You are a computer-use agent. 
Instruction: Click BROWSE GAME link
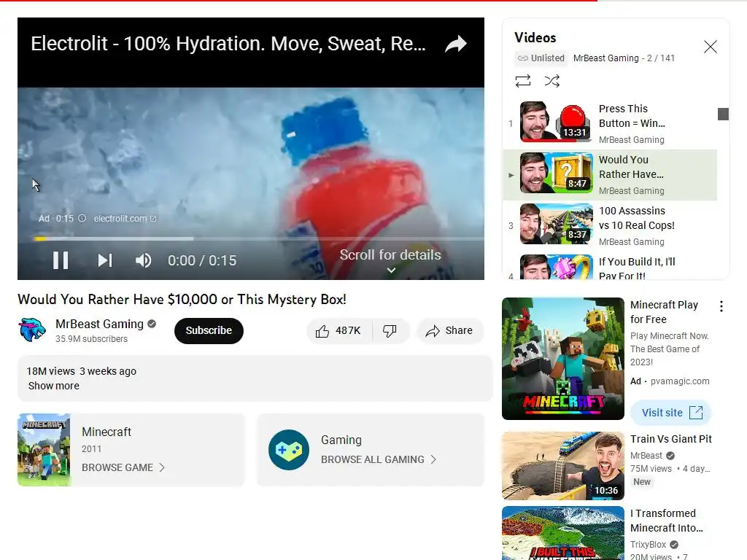[123, 467]
